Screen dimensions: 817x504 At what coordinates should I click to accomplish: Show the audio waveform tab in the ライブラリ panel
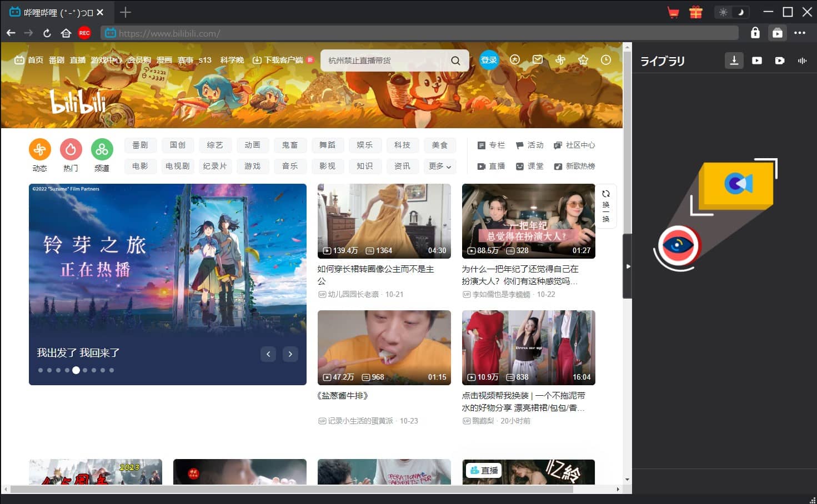(x=802, y=61)
